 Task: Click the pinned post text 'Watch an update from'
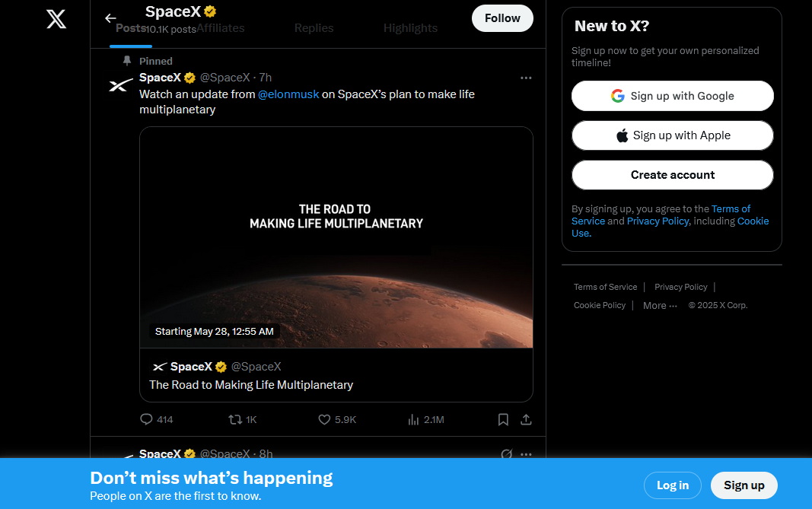[197, 94]
